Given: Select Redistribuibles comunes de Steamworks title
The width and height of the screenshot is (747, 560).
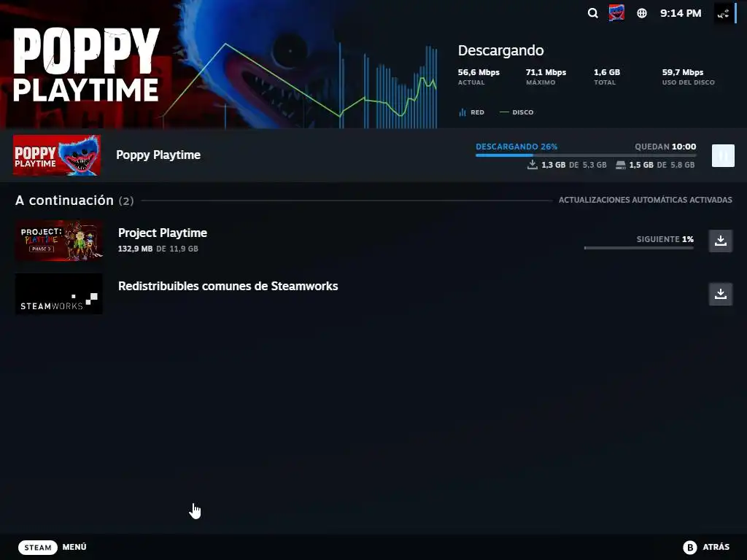Looking at the screenshot, I should (228, 286).
